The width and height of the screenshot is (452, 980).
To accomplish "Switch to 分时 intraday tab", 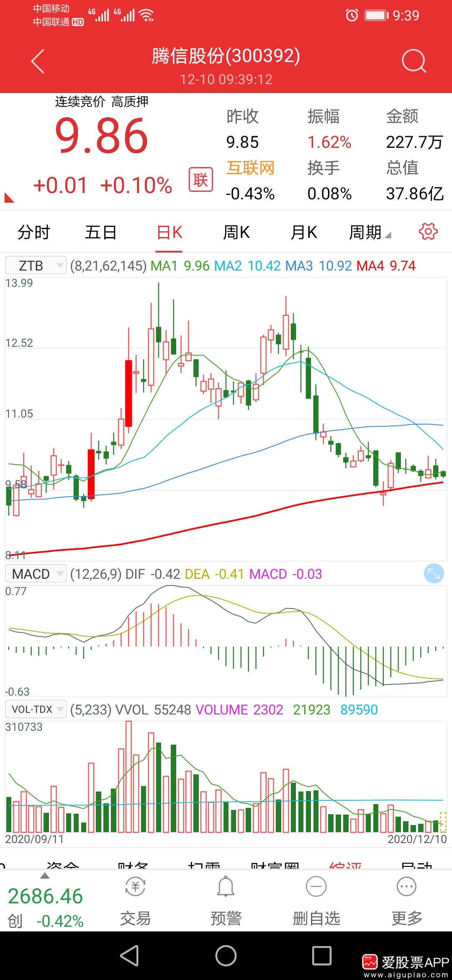I will pyautogui.click(x=34, y=232).
